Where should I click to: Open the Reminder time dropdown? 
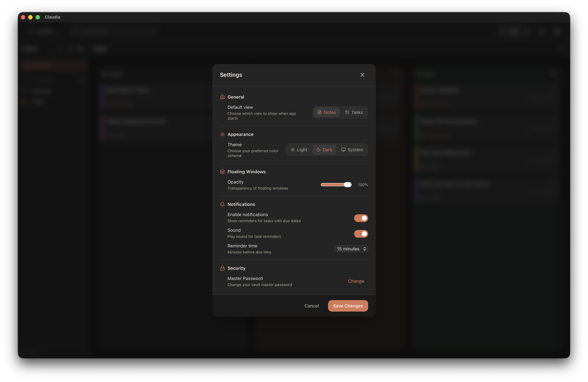click(351, 249)
